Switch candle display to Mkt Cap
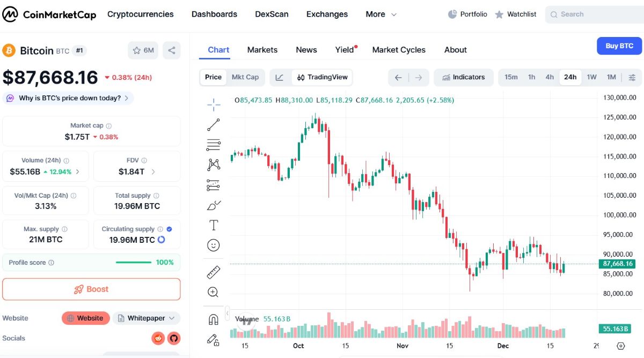The height and width of the screenshot is (358, 644). coord(245,77)
